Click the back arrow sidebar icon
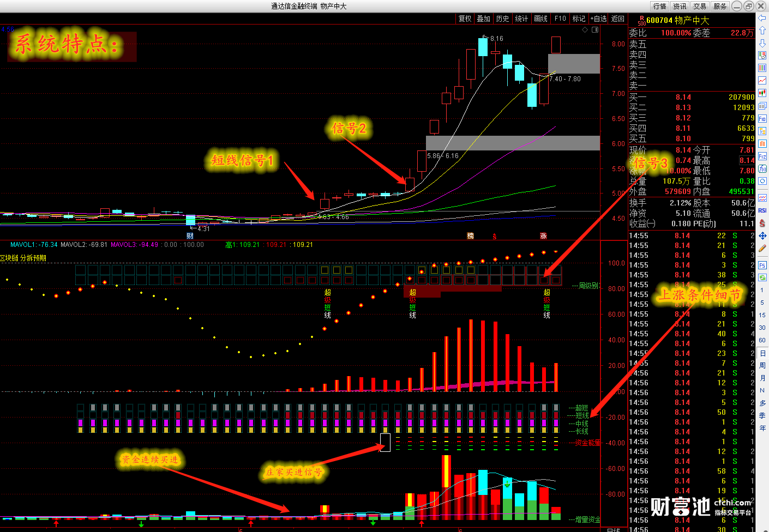This screenshot has width=769, height=532. (762, 18)
